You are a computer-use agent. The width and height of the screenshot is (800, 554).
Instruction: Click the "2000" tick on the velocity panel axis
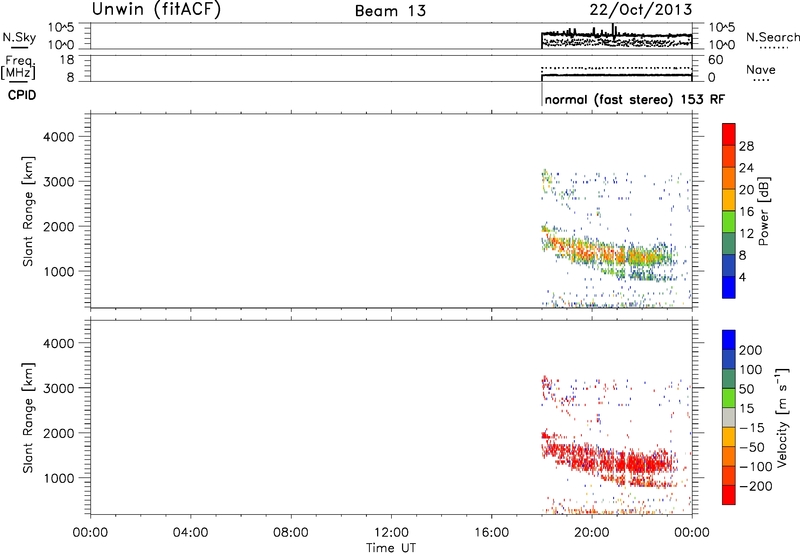(58, 433)
